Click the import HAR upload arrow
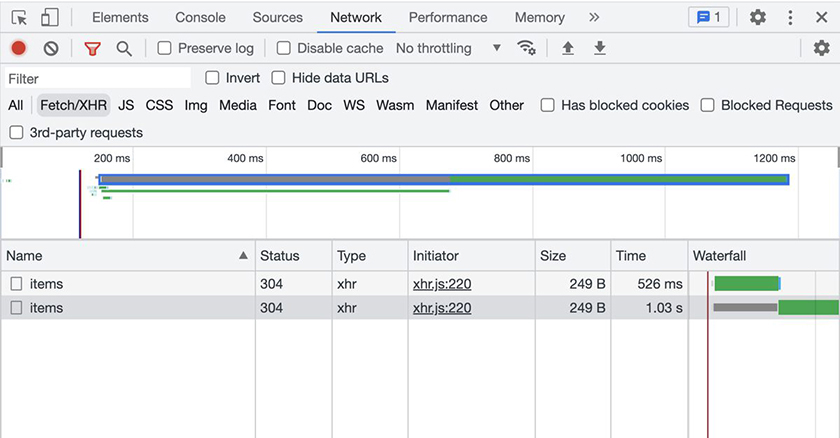The image size is (840, 438). point(568,48)
